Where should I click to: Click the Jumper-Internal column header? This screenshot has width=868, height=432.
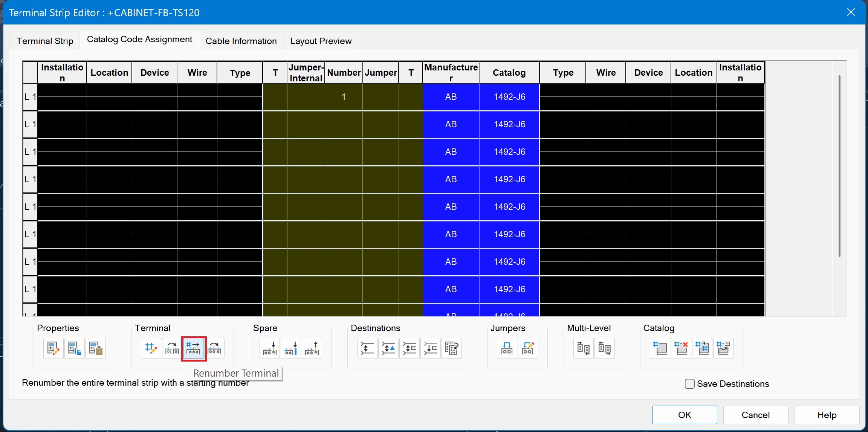(306, 72)
